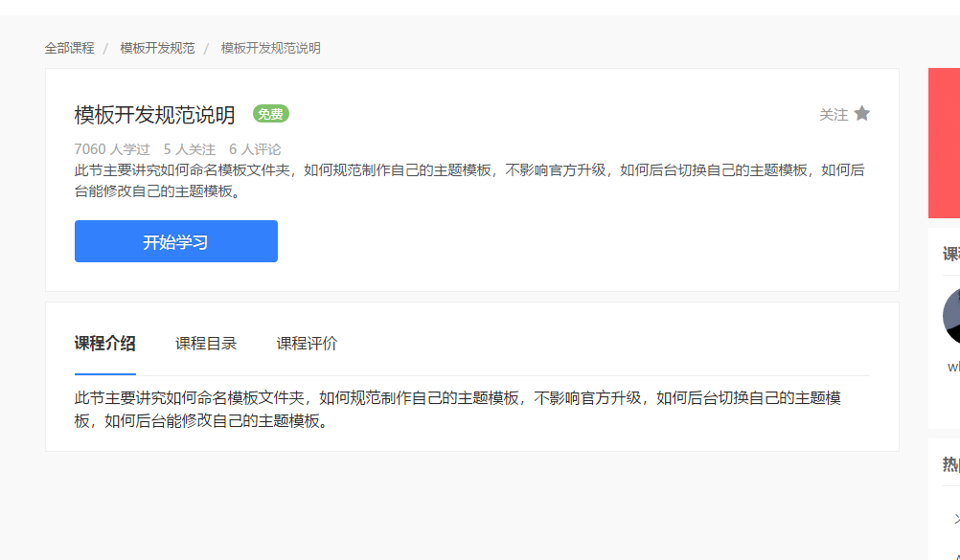Screen dimensions: 960x560
Task: Open the instructor's round avatar
Action: 950,315
